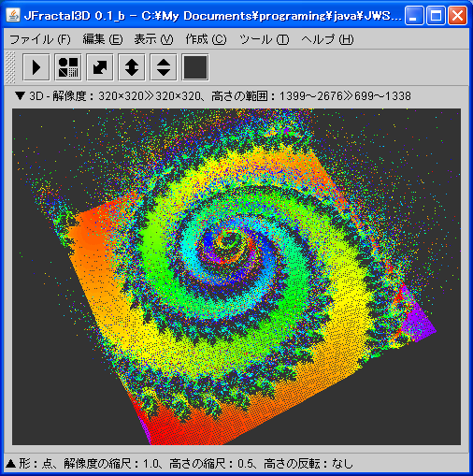Close the JFractal3D window
The height and width of the screenshot is (476, 473).
(457, 15)
